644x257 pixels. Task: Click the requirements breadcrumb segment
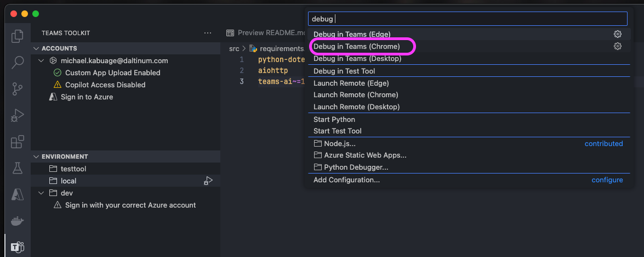pyautogui.click(x=282, y=48)
